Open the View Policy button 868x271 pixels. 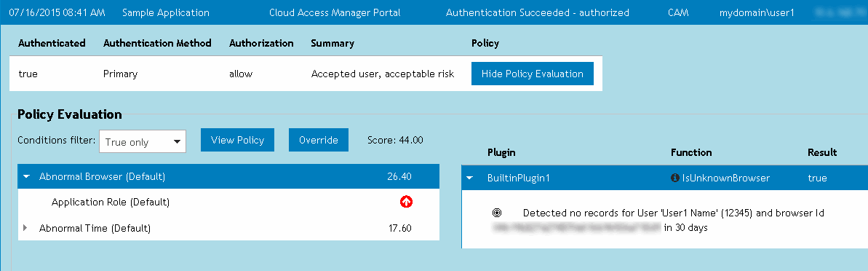tap(237, 140)
